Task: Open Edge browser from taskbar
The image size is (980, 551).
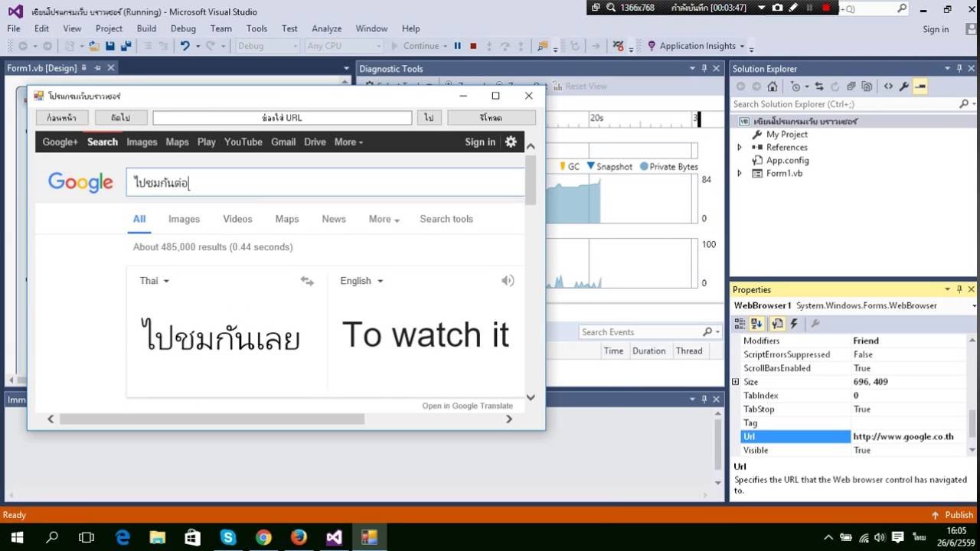Action: pos(122,537)
